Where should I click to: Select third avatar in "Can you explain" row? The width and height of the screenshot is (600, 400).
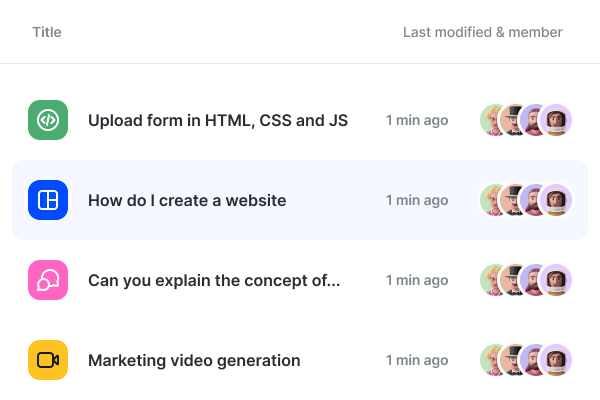(536, 280)
